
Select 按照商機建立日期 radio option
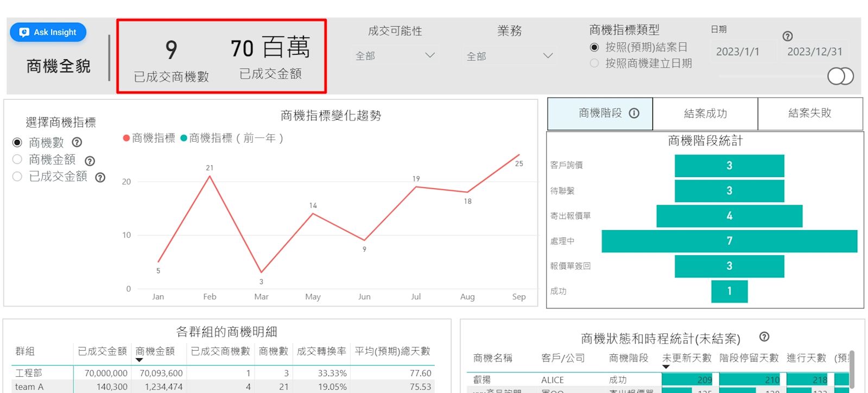coord(594,64)
